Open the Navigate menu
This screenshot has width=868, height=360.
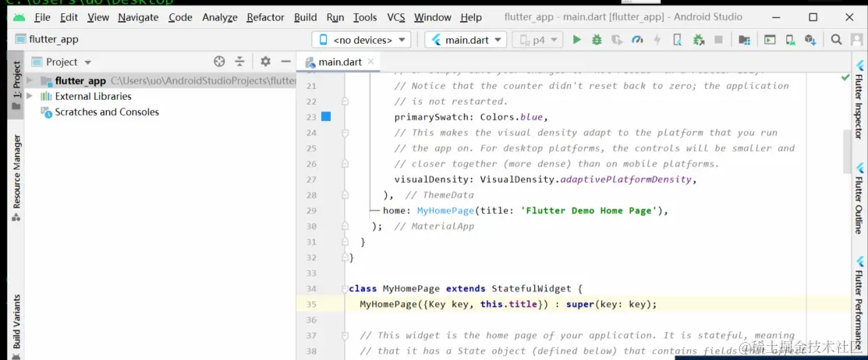pos(138,17)
